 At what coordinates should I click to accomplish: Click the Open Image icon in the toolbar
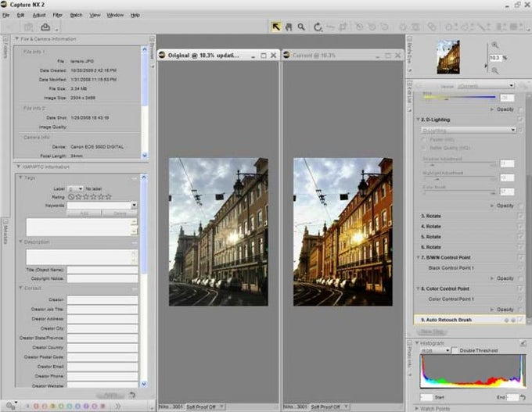(x=29, y=27)
